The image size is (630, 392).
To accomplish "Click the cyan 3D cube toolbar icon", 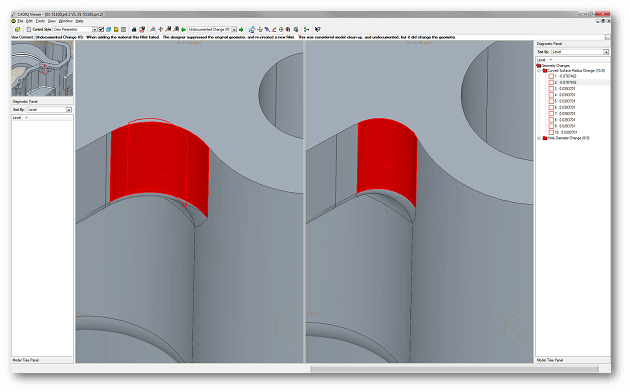I will pos(108,29).
